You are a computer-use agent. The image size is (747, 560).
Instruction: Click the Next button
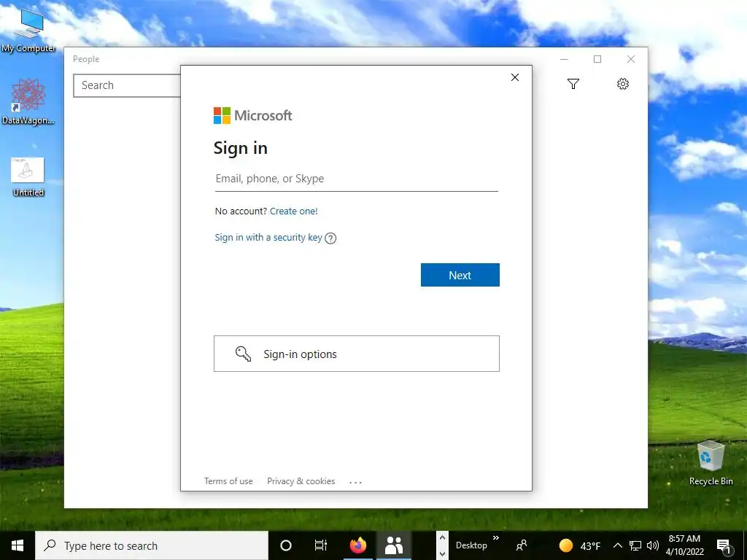pyautogui.click(x=460, y=275)
